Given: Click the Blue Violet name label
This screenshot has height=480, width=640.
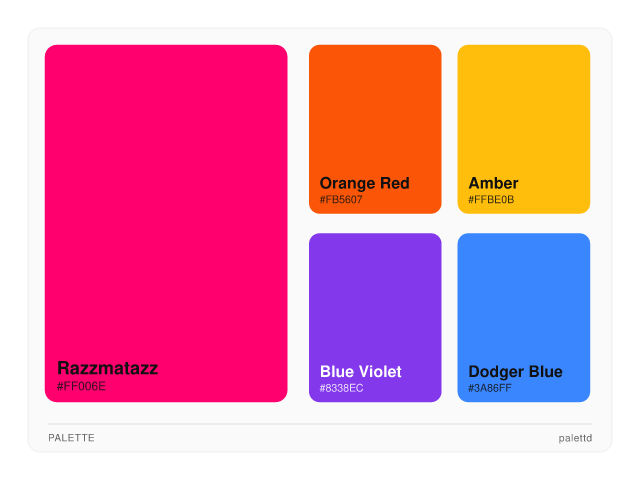Looking at the screenshot, I should (x=360, y=372).
